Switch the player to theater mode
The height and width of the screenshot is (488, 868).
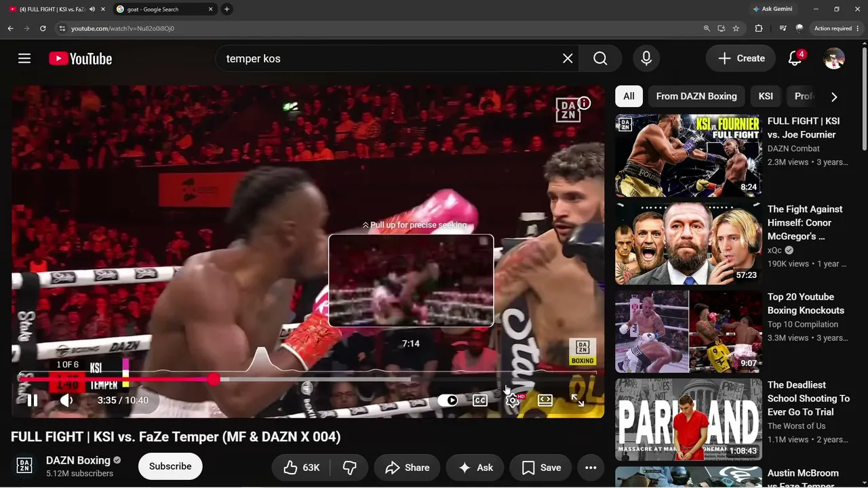pos(545,400)
